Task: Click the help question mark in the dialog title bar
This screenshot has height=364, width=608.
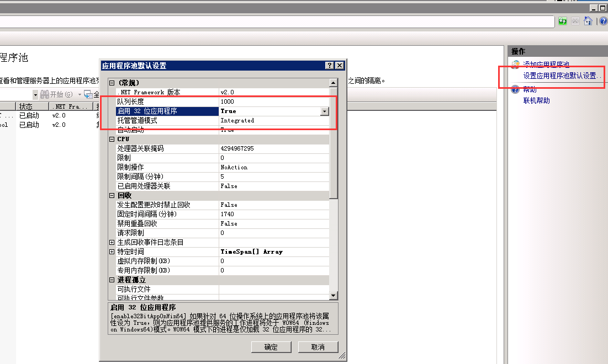Action: tap(330, 66)
